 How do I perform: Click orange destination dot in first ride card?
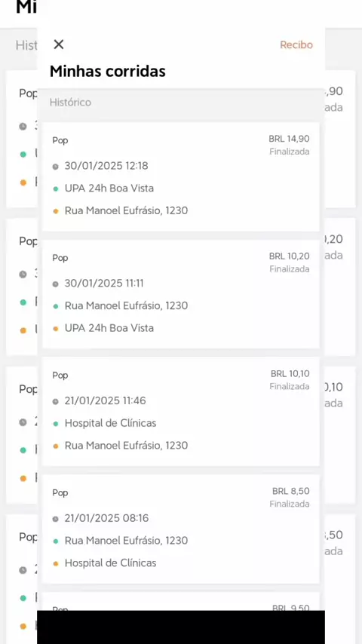tap(56, 211)
